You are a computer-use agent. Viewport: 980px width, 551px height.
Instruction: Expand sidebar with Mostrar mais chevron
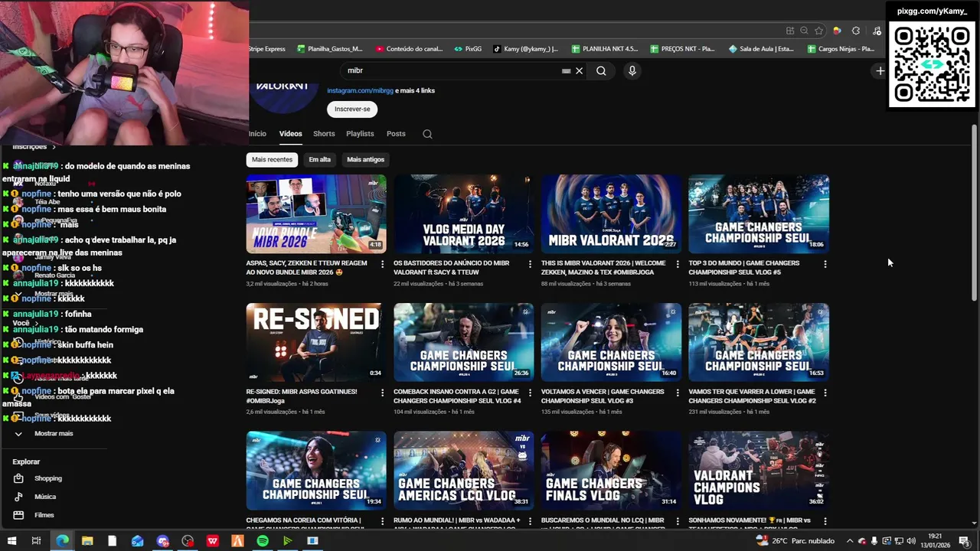[18, 434]
